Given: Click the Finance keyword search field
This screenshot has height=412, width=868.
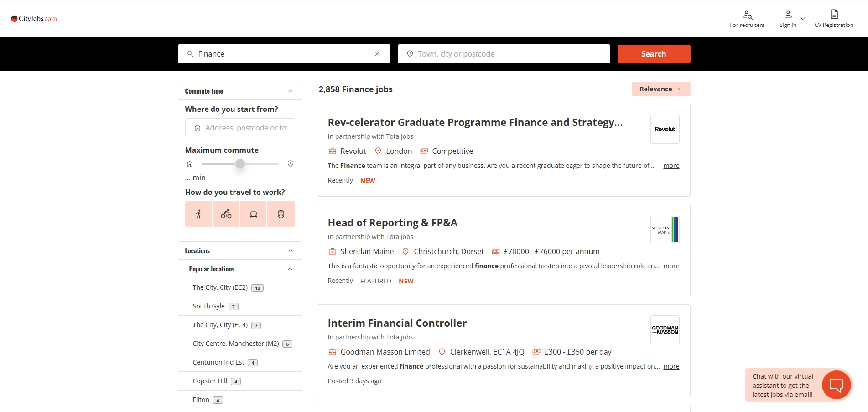Looking at the screenshot, I should click(284, 54).
